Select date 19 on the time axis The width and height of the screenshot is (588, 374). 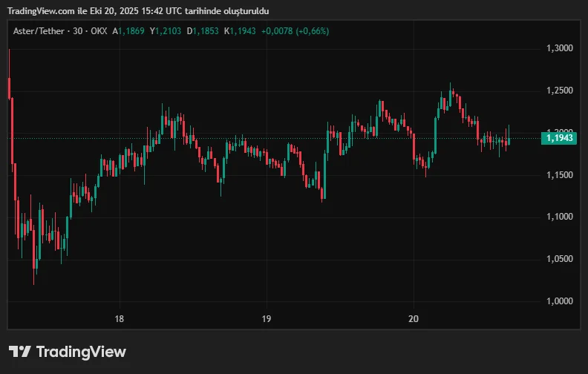[267, 319]
